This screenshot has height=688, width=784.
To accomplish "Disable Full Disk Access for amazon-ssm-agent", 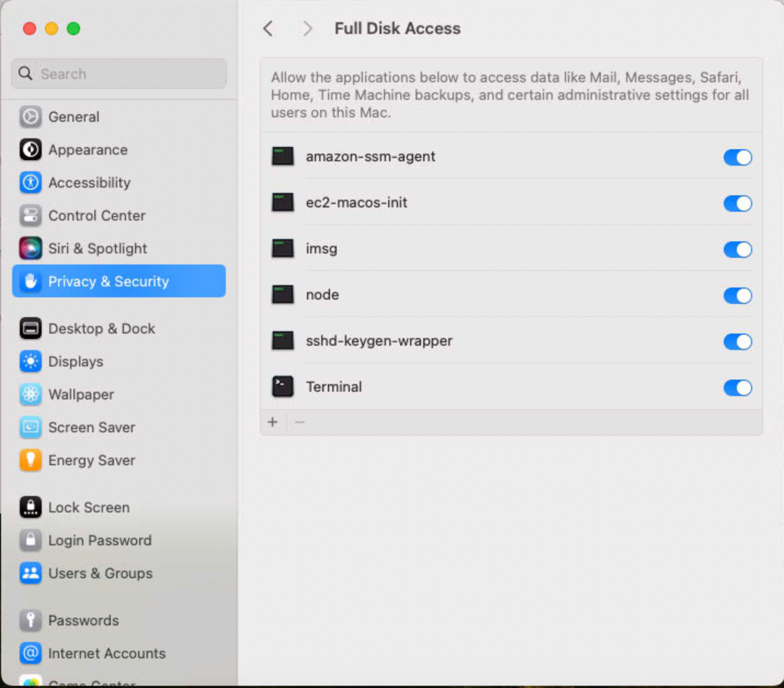I will (x=737, y=157).
